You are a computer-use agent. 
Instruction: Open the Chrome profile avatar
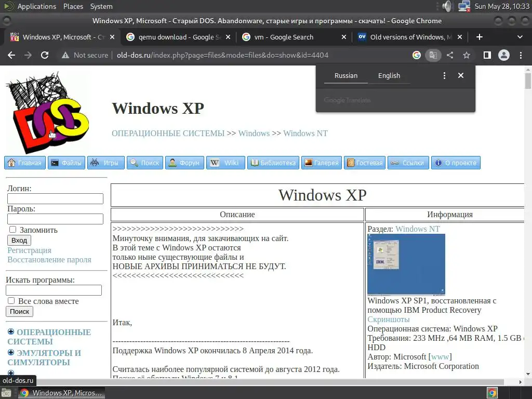504,55
